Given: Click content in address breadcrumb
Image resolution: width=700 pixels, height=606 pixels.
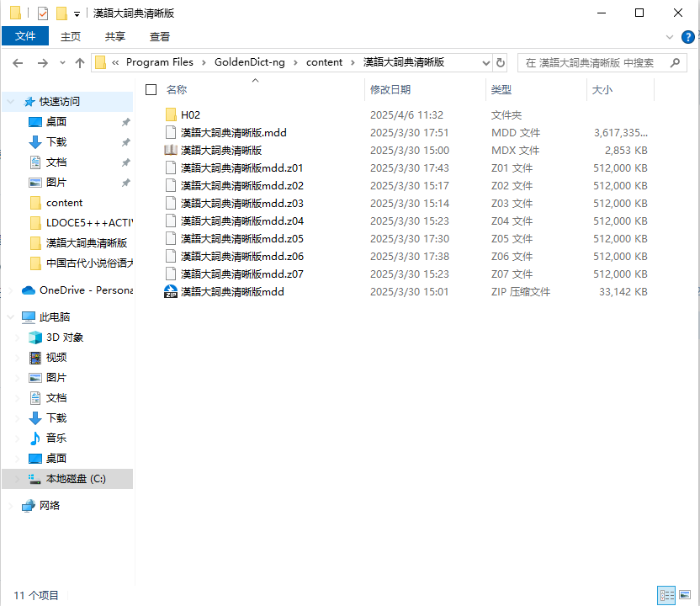Looking at the screenshot, I should (324, 62).
